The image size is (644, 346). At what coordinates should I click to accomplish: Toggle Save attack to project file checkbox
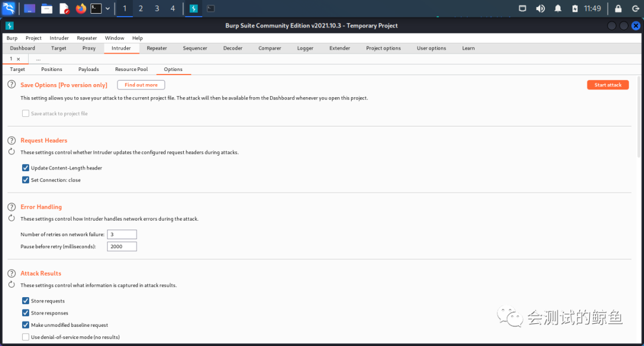[26, 113]
